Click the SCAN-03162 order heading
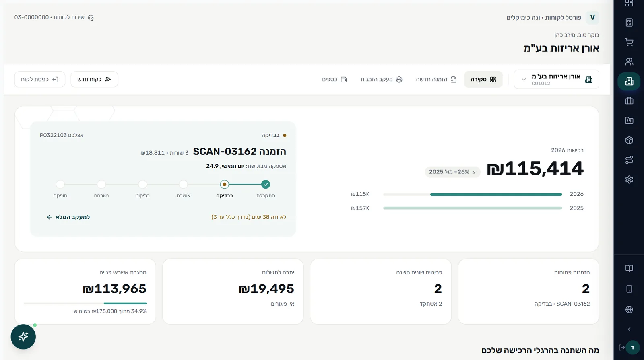 coord(239,152)
